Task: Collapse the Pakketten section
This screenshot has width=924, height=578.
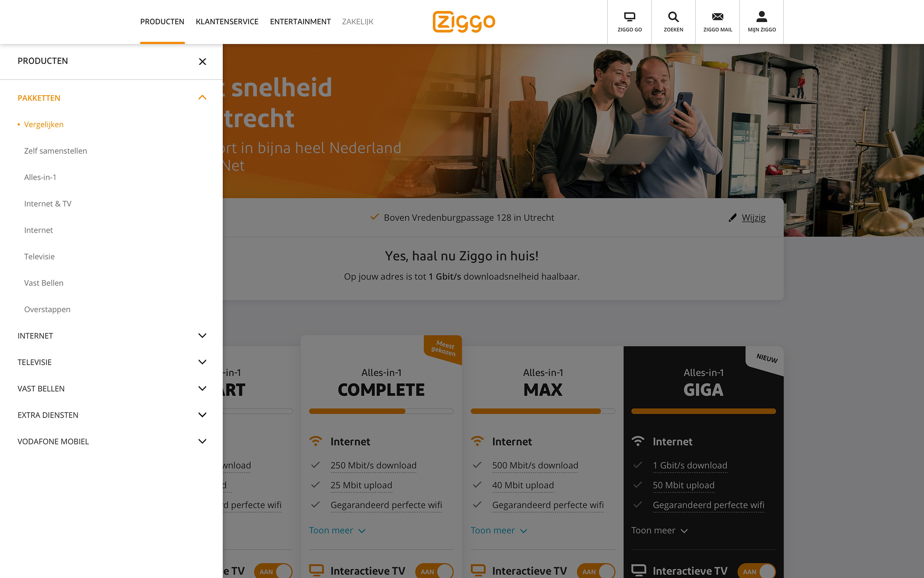Action: [202, 98]
